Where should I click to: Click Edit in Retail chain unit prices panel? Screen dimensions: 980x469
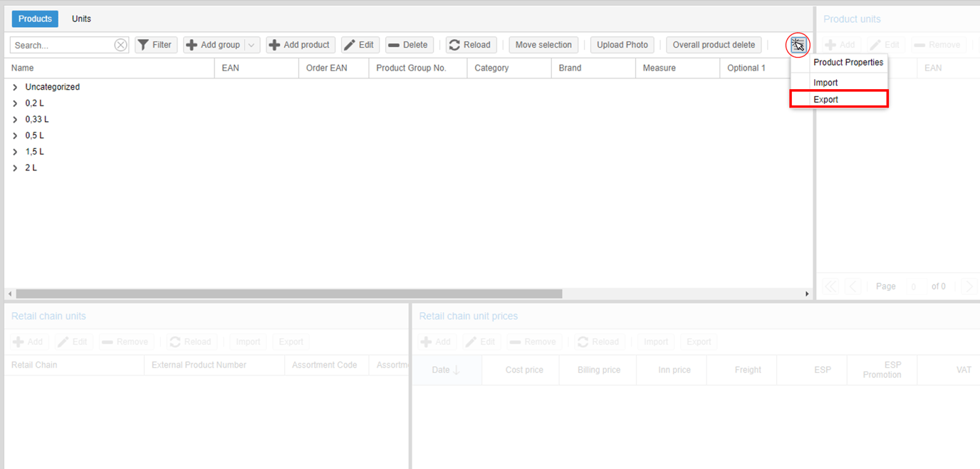tap(482, 342)
